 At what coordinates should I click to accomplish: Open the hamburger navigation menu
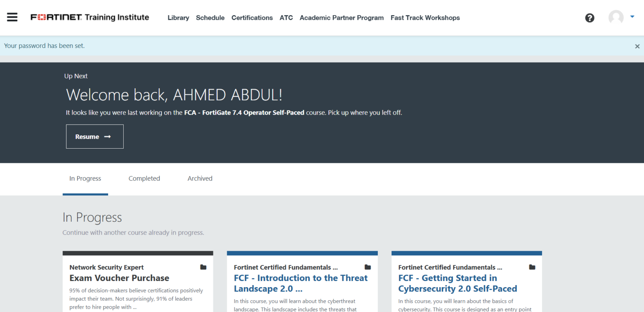(12, 17)
